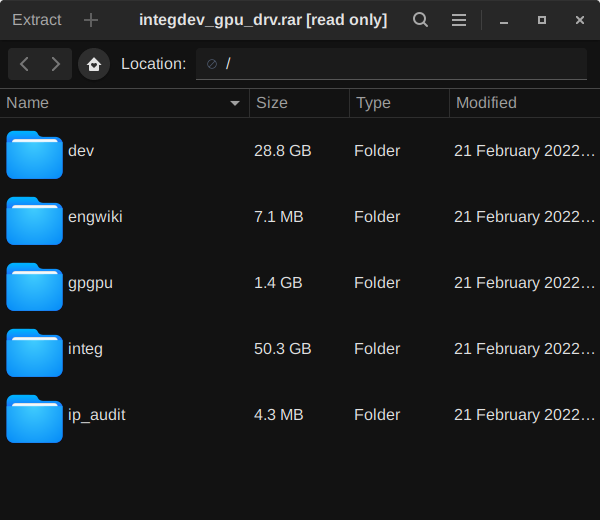Click the home location icon
This screenshot has height=520, width=600.
point(94,64)
